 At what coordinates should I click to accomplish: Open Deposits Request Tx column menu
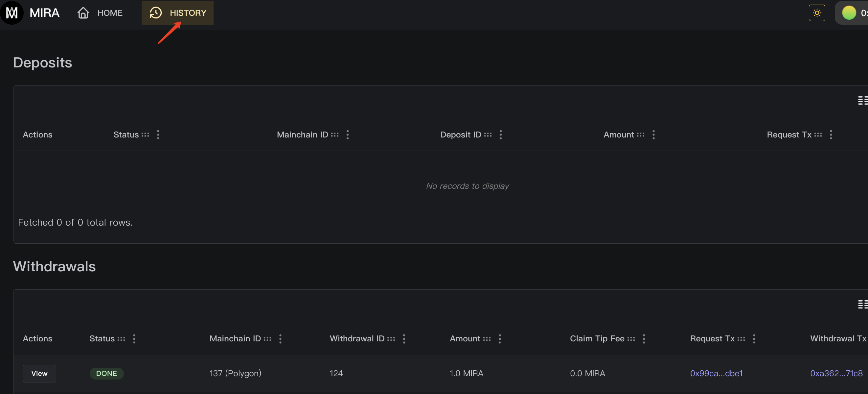coord(831,135)
